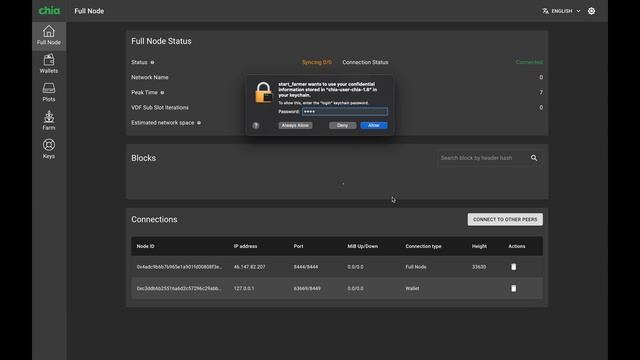Image resolution: width=640 pixels, height=360 pixels.
Task: Click the translate language icon
Action: (545, 11)
